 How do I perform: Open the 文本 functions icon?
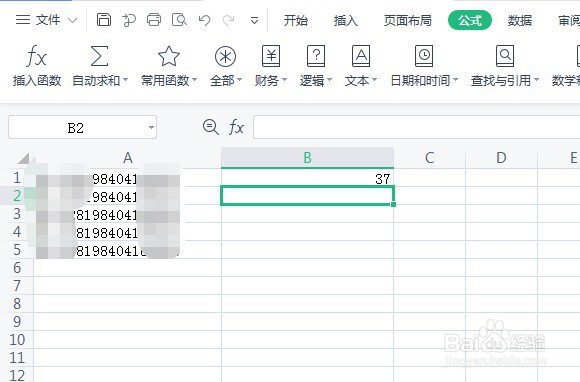(x=361, y=56)
